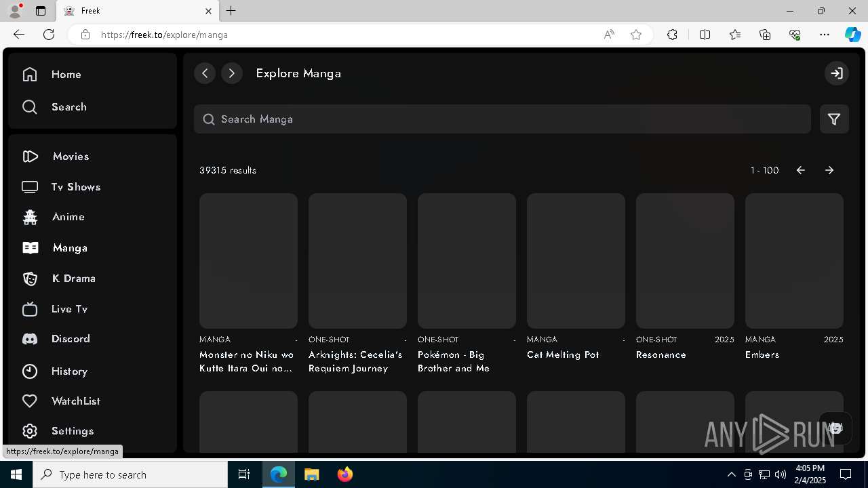Open browser Extensions puzzle icon
The width and height of the screenshot is (868, 488).
(672, 35)
